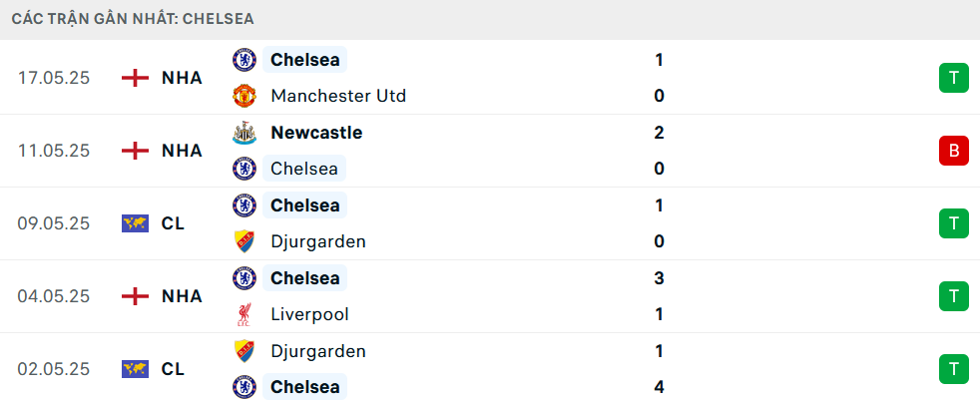Click the Liverpool club crest
Viewport: 980px width, 402px height.
245,314
